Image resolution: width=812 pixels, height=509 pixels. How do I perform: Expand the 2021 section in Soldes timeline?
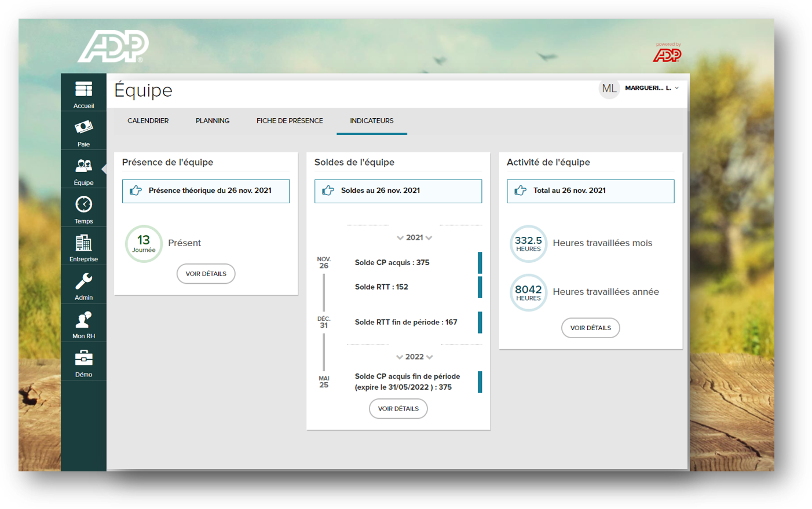415,237
